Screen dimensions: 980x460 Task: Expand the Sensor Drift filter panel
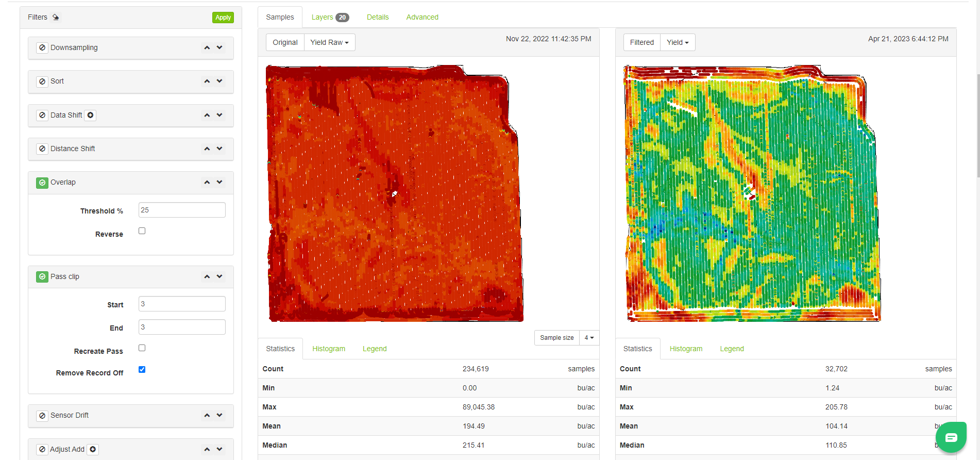131,416
